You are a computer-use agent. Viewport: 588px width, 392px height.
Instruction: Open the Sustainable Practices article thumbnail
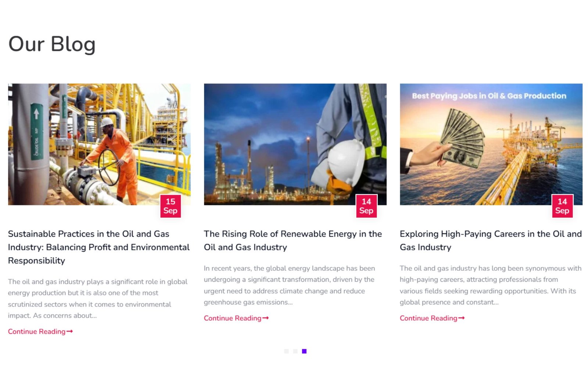[99, 144]
